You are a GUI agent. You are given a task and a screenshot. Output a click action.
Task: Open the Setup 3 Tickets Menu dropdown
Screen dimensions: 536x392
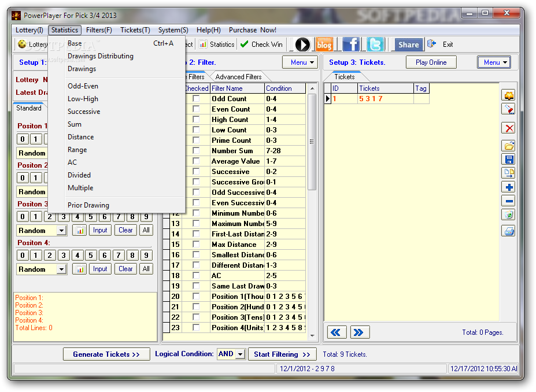tap(494, 62)
